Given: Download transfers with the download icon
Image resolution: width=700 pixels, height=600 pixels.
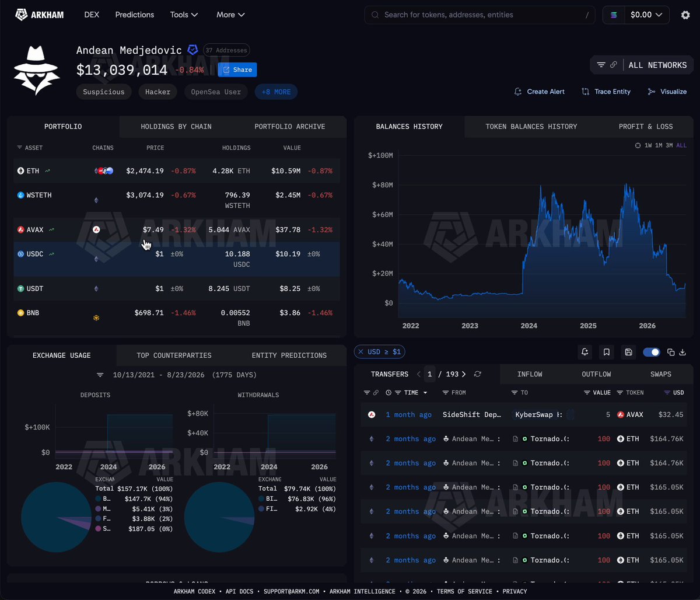Looking at the screenshot, I should click(x=682, y=352).
